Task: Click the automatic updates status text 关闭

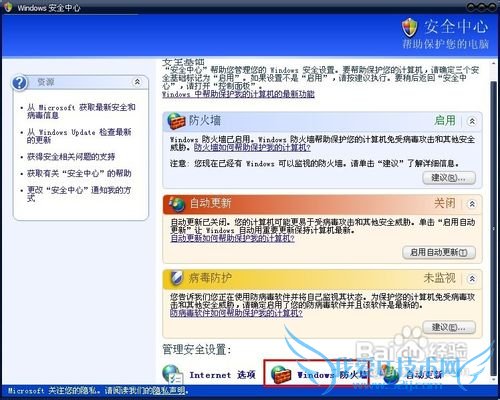Action: [445, 203]
